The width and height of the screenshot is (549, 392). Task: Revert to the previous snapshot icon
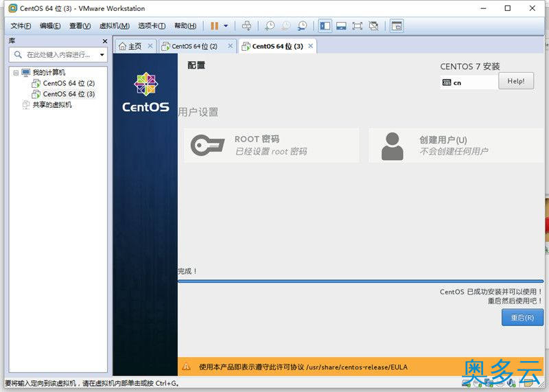tap(286, 26)
